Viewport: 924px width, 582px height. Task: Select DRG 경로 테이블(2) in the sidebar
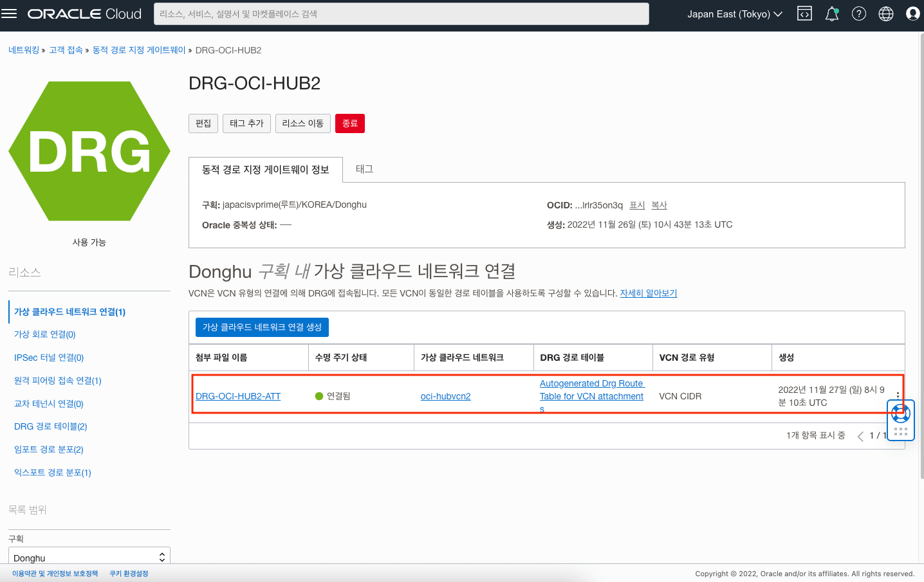coord(49,426)
